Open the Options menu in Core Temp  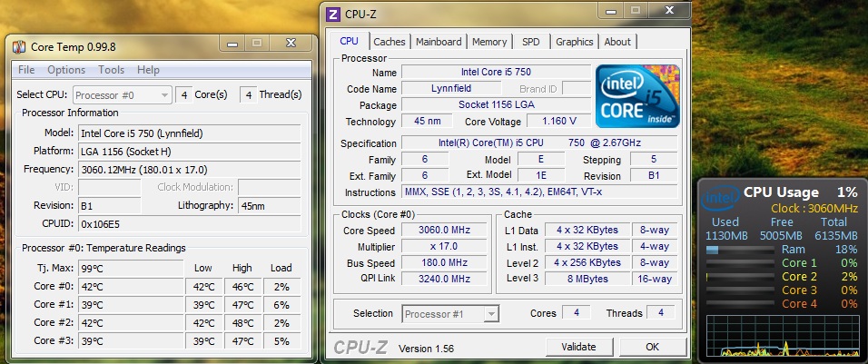coord(66,70)
